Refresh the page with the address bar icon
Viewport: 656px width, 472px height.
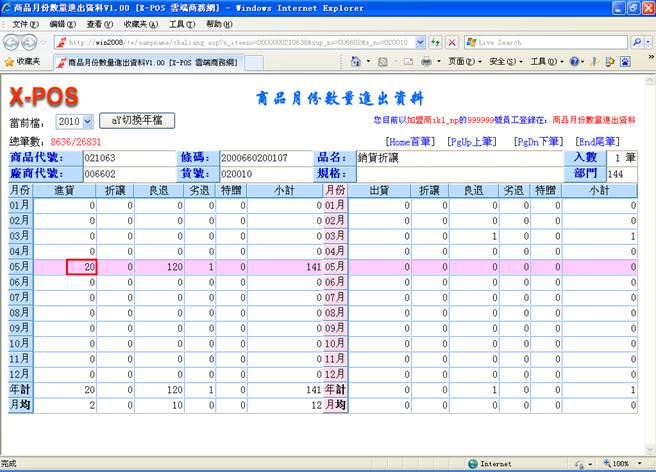click(436, 42)
